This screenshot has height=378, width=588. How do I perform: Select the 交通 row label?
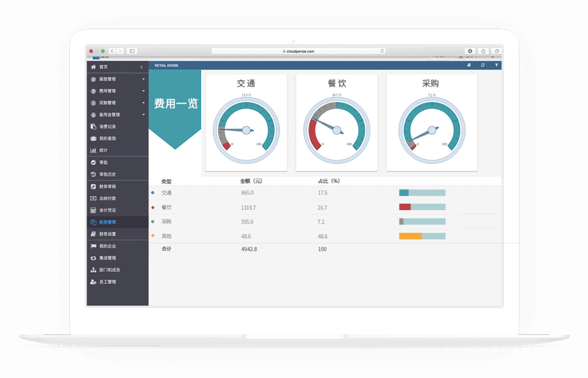coord(166,193)
